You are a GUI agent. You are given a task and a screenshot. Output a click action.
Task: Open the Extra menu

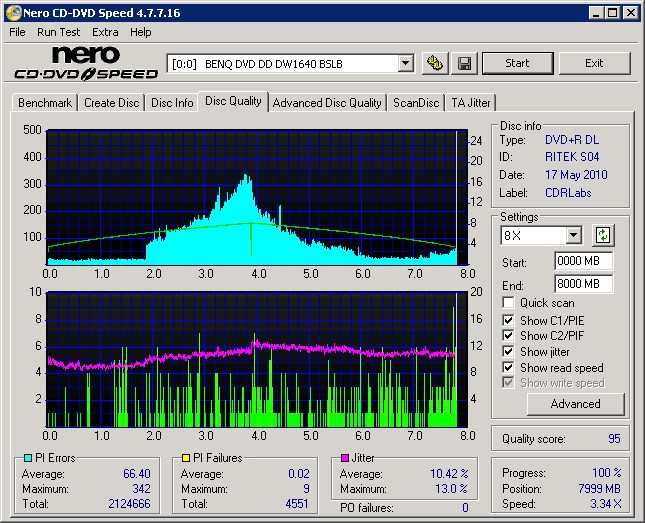tap(105, 32)
